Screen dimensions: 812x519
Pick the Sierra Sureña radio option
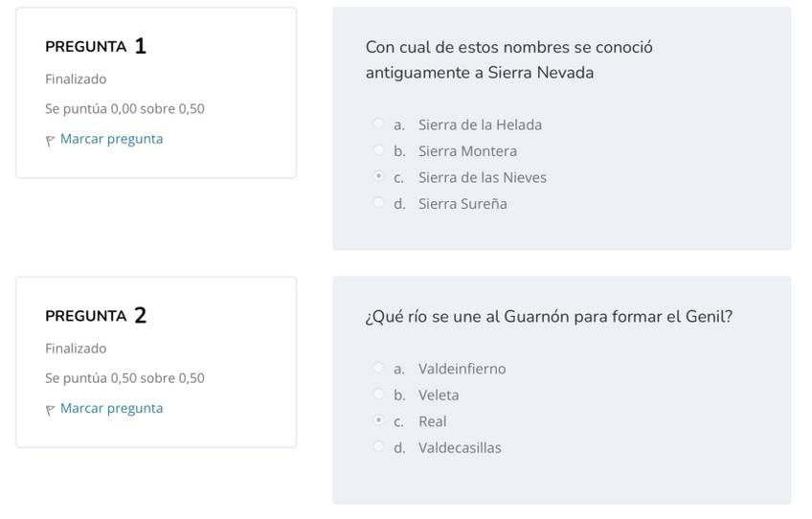378,203
